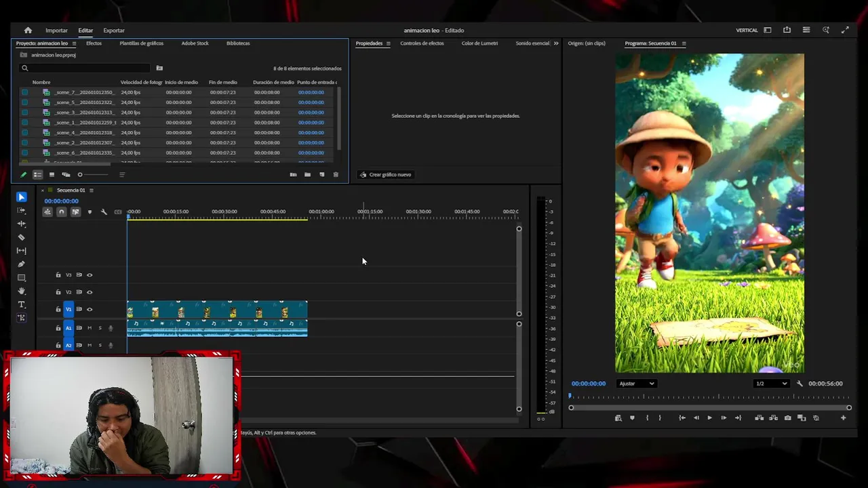868x488 pixels.
Task: Toggle checkbox for _scene_7 clip
Action: [x=25, y=92]
